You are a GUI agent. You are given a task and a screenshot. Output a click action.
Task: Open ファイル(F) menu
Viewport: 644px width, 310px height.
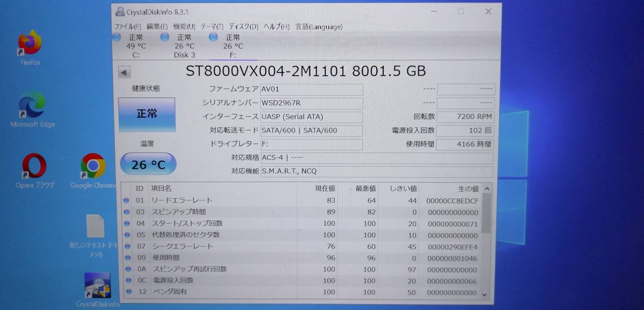[128, 26]
